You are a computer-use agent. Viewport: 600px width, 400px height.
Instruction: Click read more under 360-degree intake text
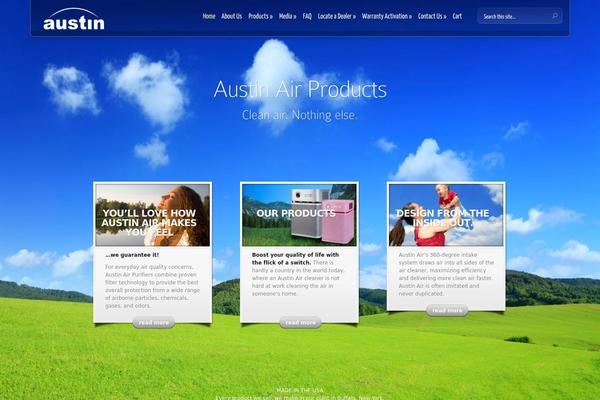[x=447, y=310]
